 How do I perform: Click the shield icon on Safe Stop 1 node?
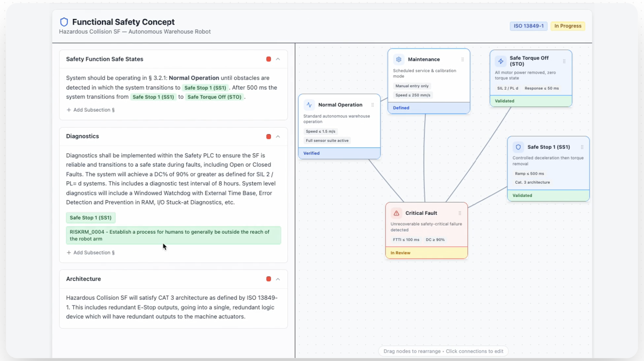518,147
